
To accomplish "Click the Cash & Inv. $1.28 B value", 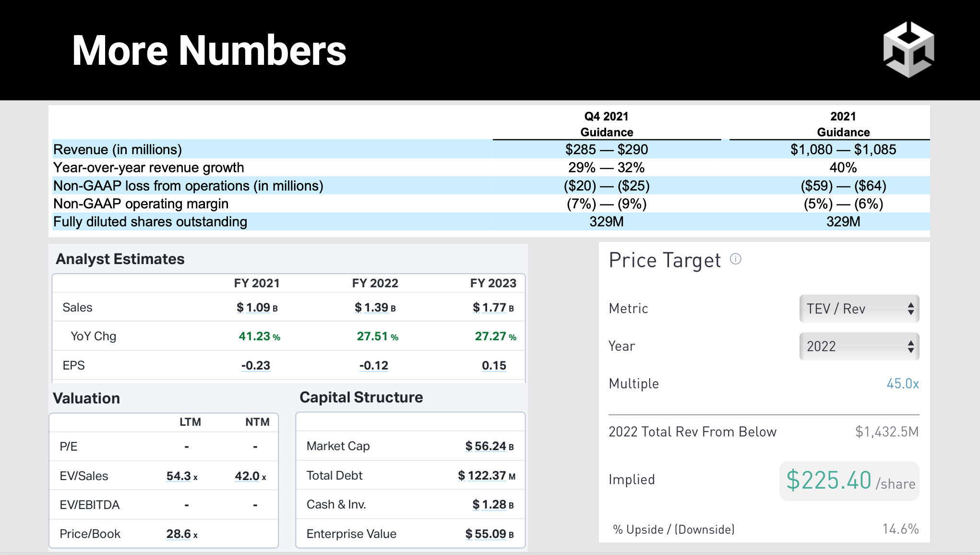I will [x=493, y=505].
